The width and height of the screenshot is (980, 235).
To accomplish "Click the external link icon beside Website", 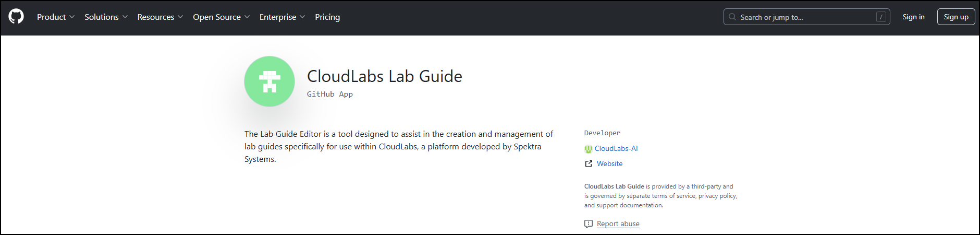I will 589,164.
